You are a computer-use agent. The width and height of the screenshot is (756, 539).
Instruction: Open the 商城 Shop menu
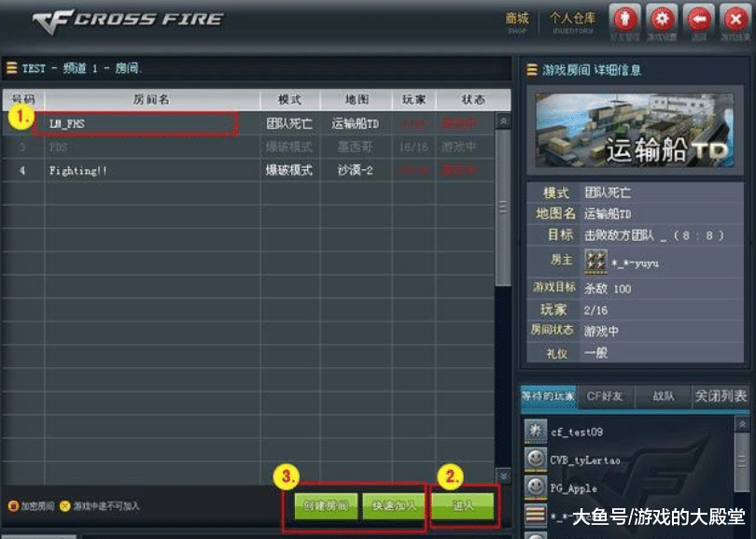coord(517,22)
